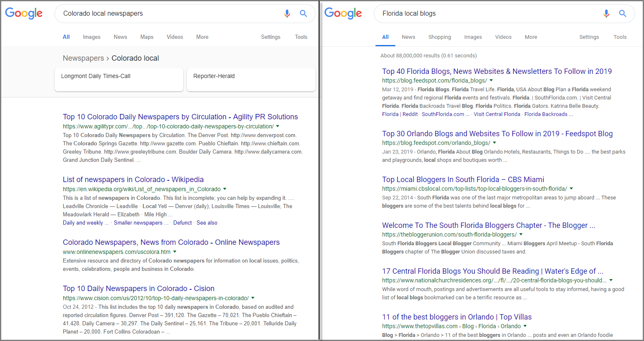This screenshot has height=341, width=644.
Task: Open 17 Central Florida Blogs Water's Edge result
Action: pyautogui.click(x=493, y=271)
